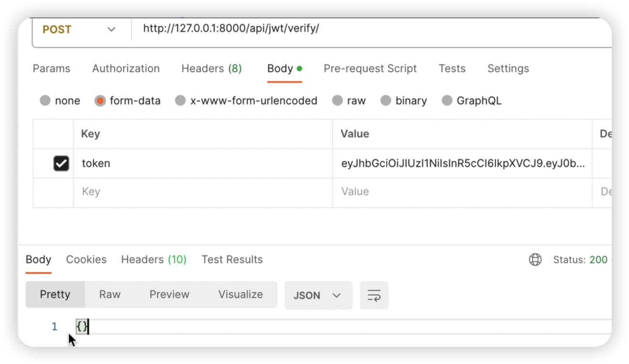The width and height of the screenshot is (629, 364).
Task: Switch response view to Raw
Action: tap(109, 294)
